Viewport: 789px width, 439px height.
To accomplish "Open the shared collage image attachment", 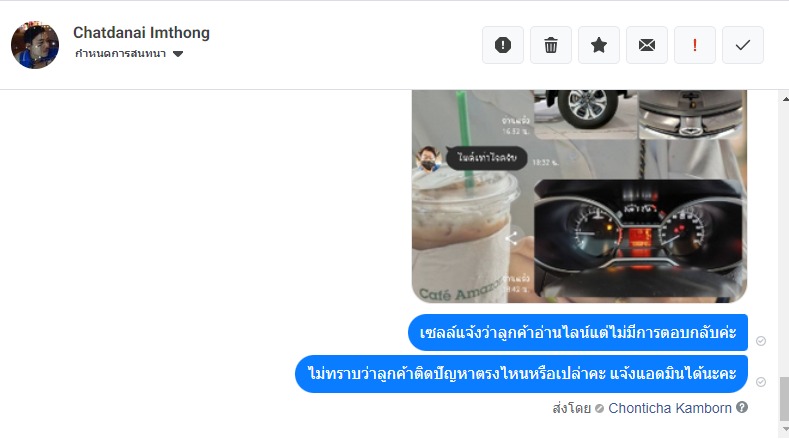I will pyautogui.click(x=579, y=196).
